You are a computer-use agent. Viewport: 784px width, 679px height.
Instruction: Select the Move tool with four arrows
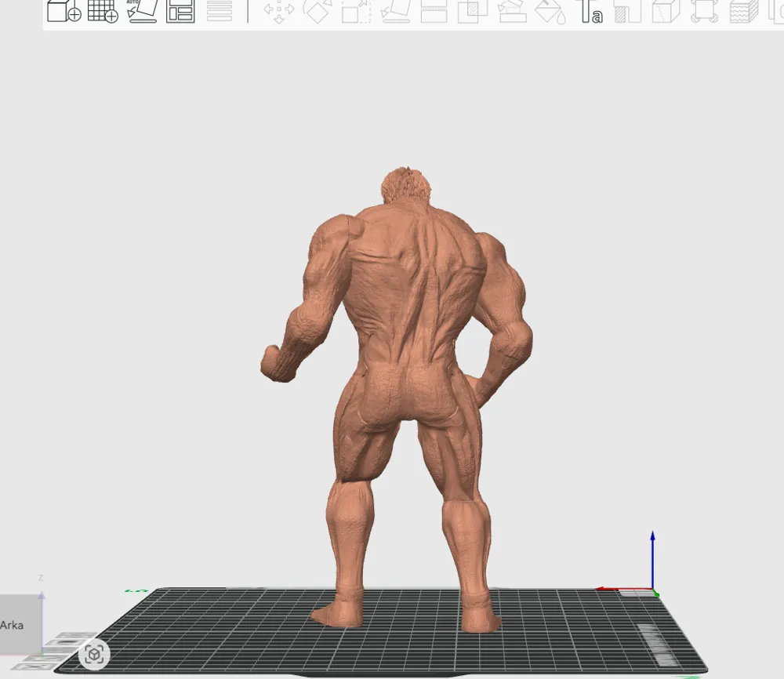pos(278,11)
